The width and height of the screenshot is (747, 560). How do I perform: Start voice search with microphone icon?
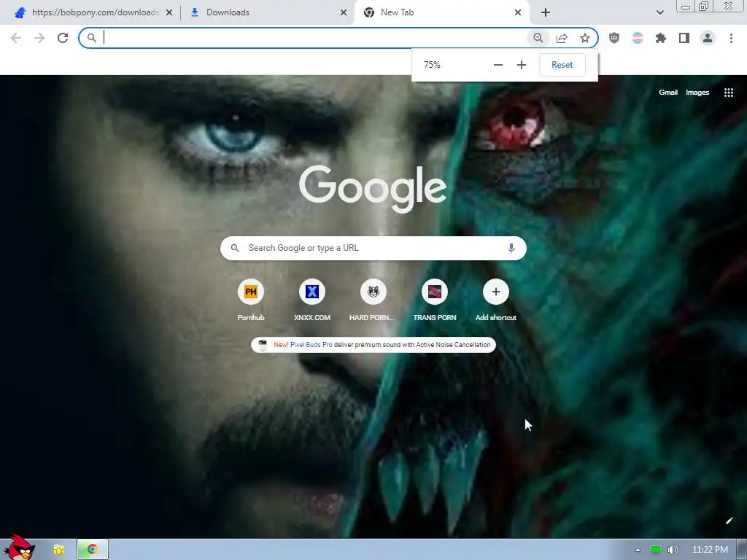tap(511, 248)
